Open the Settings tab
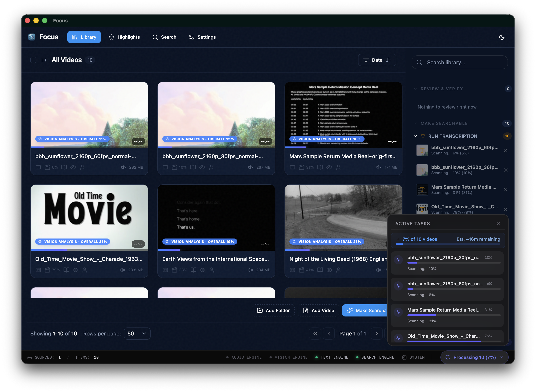The image size is (536, 392). [202, 37]
